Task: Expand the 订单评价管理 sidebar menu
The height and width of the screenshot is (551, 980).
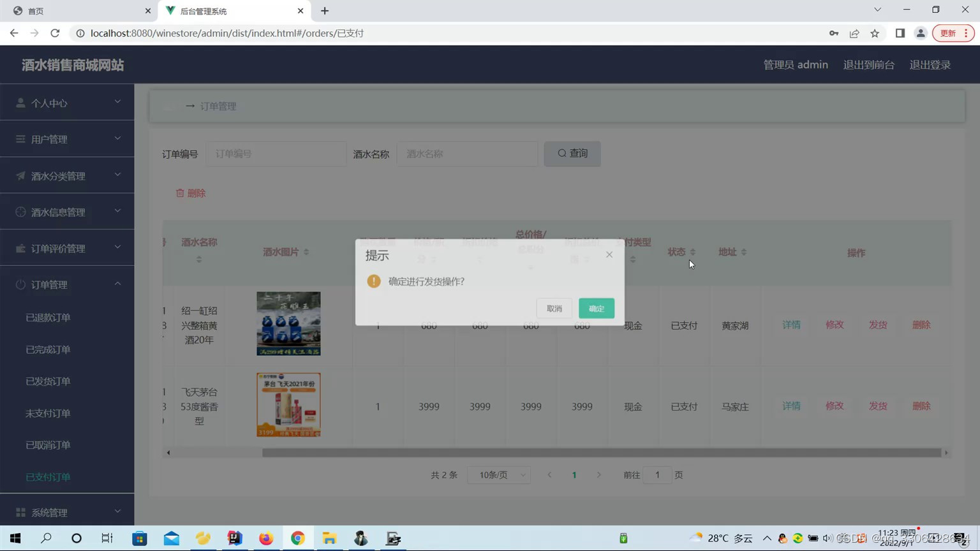Action: pos(67,248)
